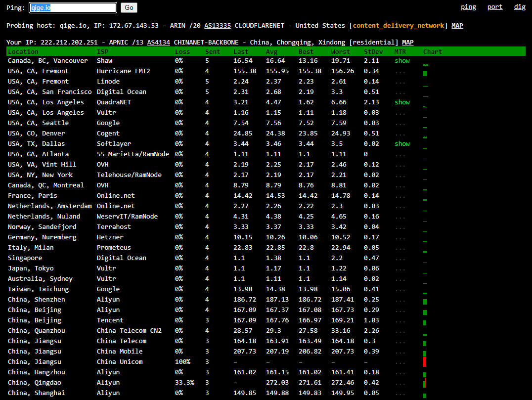Select 'Netherlands, Amsterdam' location cell
532x400 pixels.
[49, 206]
